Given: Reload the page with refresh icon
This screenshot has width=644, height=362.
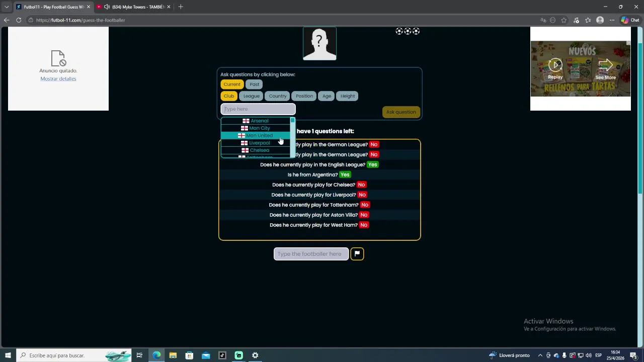Looking at the screenshot, I should coord(19,20).
